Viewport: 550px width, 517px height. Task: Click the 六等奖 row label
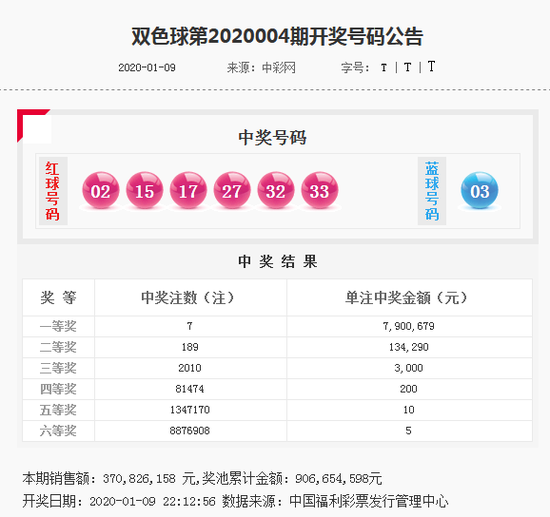point(58,431)
